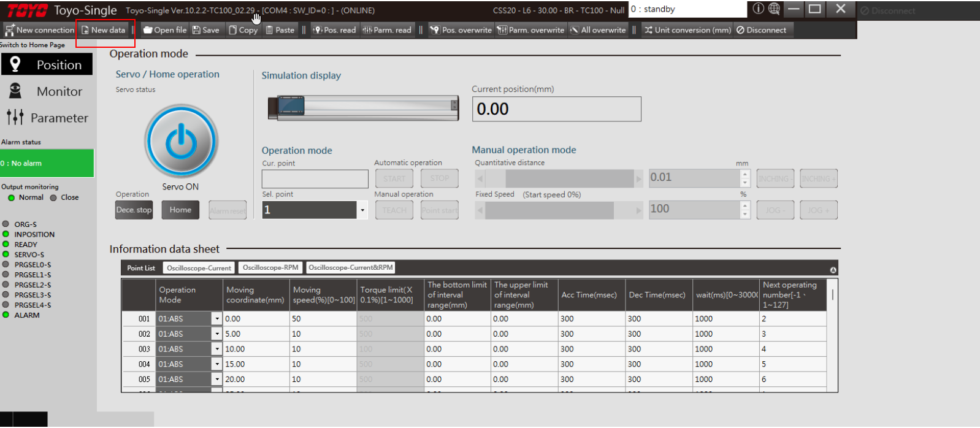Click All overwrite in toolbar
This screenshot has height=428, width=980.
[598, 29]
